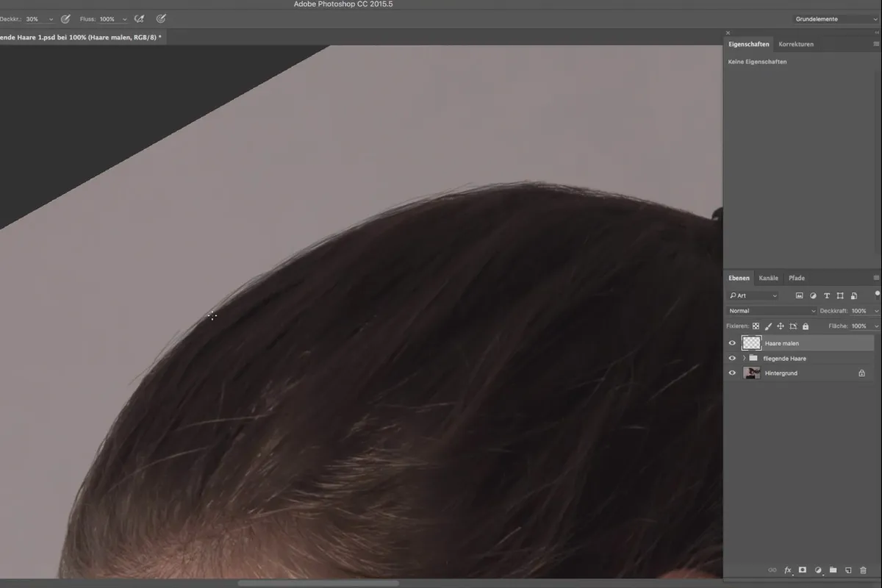Filter layers by shape layers icon
This screenshot has height=588, width=882.
pyautogui.click(x=840, y=296)
